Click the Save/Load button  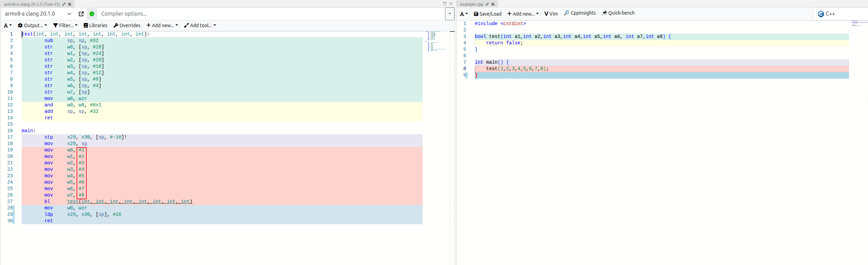(x=488, y=14)
